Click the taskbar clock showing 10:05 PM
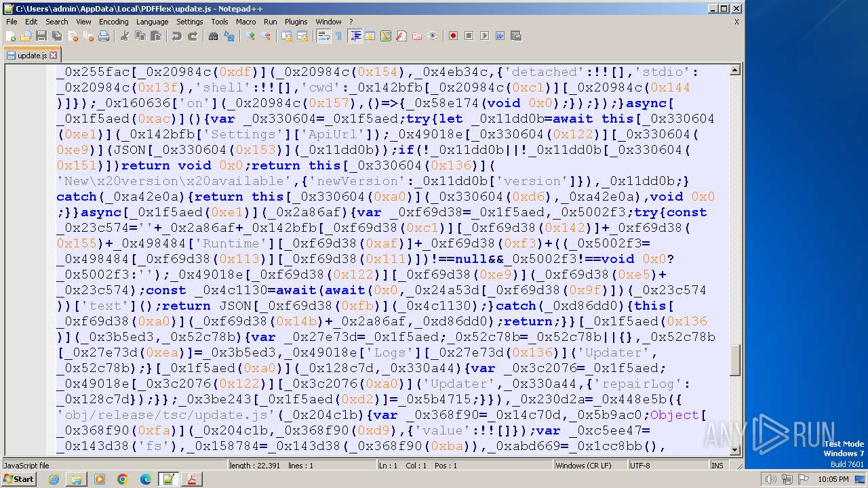 (x=832, y=479)
